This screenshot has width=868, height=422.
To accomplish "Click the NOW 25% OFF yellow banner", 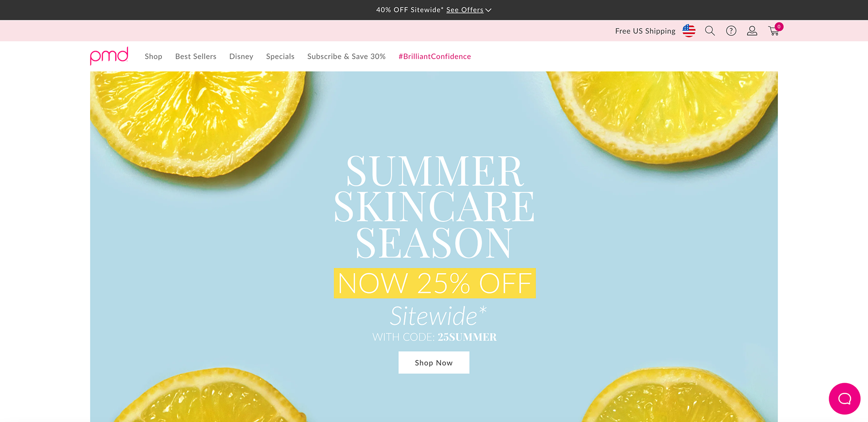I will [x=434, y=283].
